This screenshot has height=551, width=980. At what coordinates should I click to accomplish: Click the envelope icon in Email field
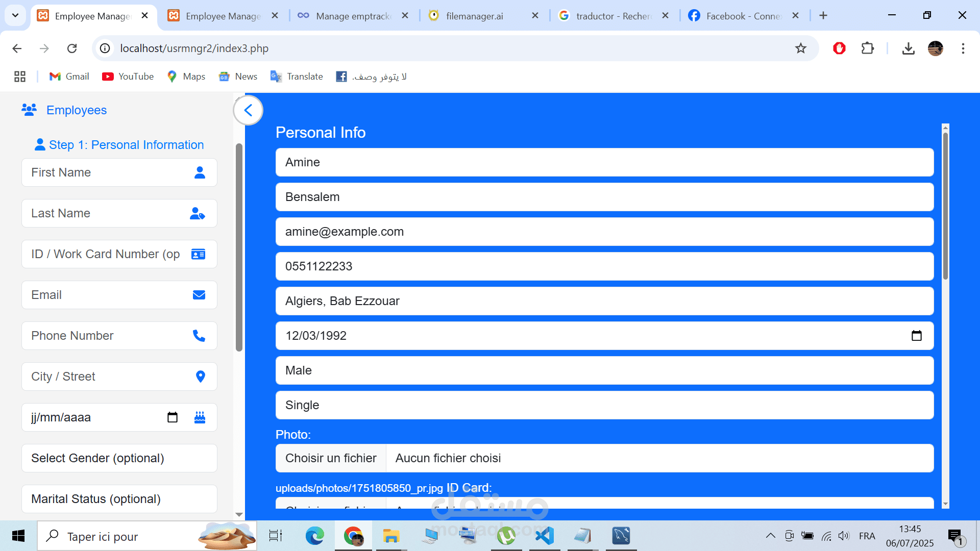pos(199,295)
